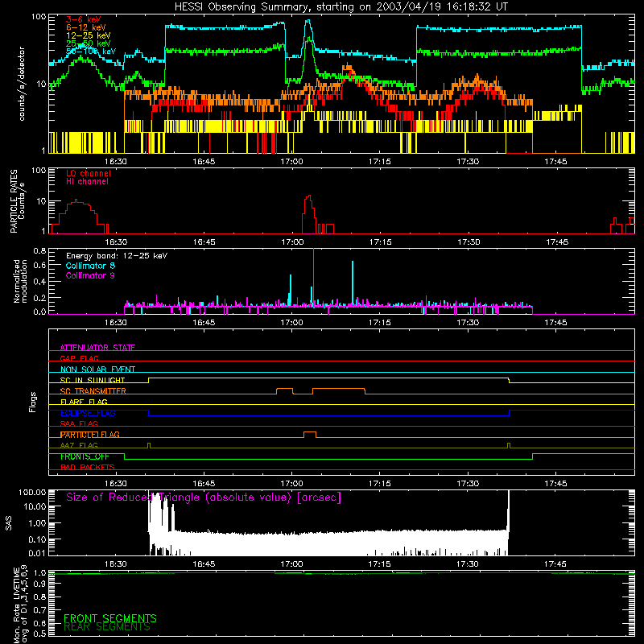
Task: Click the 'Flags' panel axis title
Action: tap(32, 402)
